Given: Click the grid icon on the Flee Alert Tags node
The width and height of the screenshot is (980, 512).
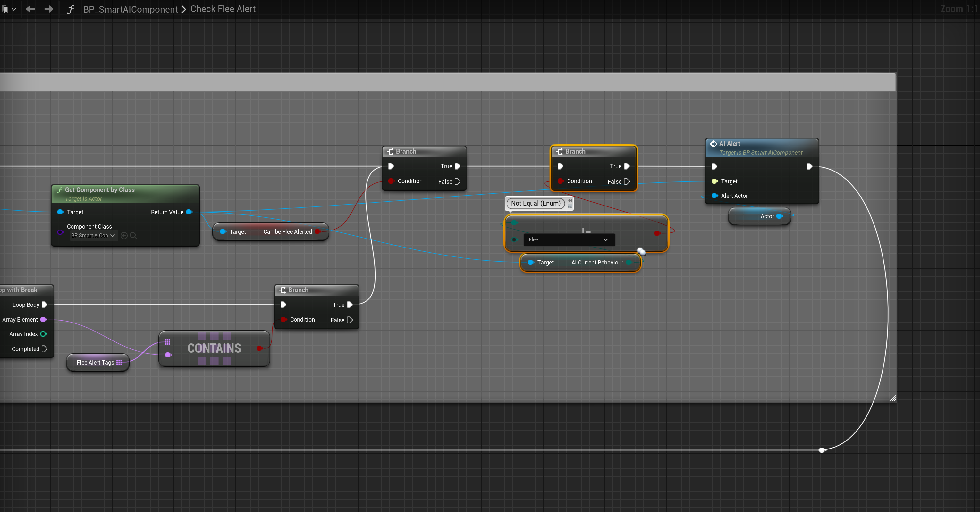Looking at the screenshot, I should click(x=120, y=362).
